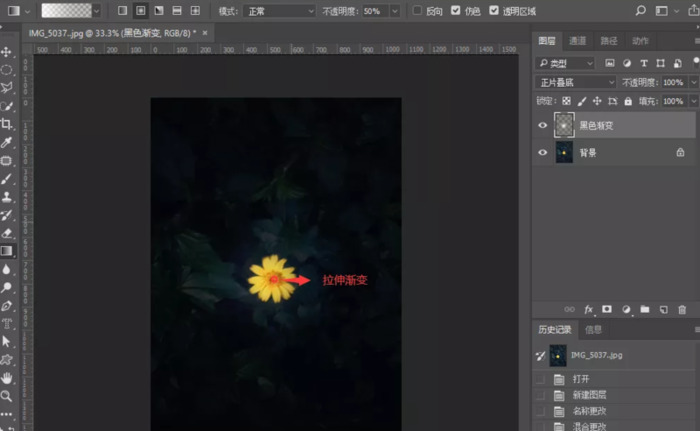This screenshot has height=431, width=700.
Task: Click the fx layer style icon
Action: point(588,309)
